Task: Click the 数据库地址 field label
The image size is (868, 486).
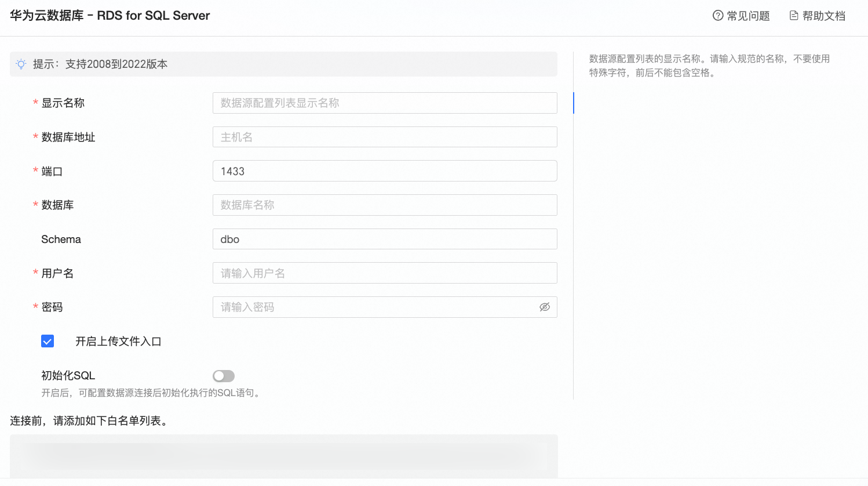Action: pyautogui.click(x=68, y=137)
